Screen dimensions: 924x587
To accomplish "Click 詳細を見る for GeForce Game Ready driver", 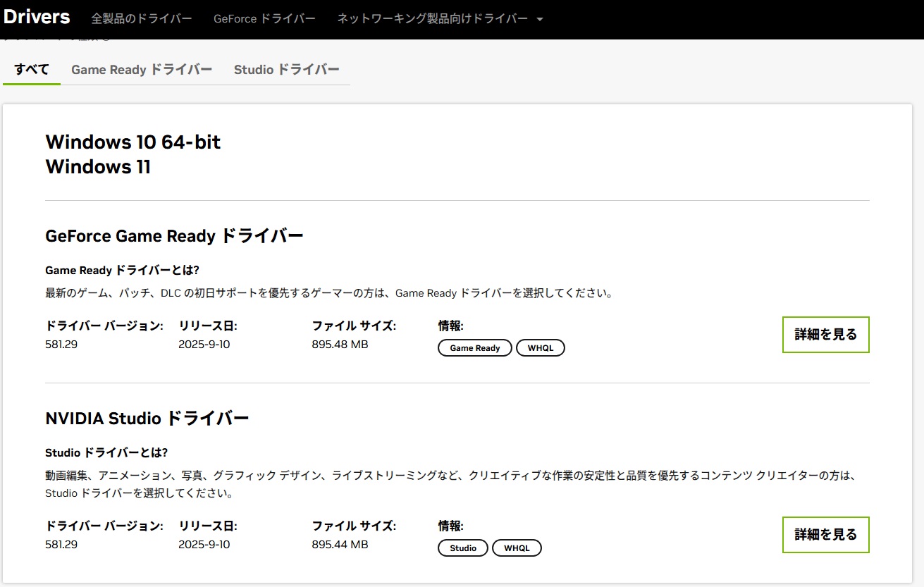I will pos(826,335).
